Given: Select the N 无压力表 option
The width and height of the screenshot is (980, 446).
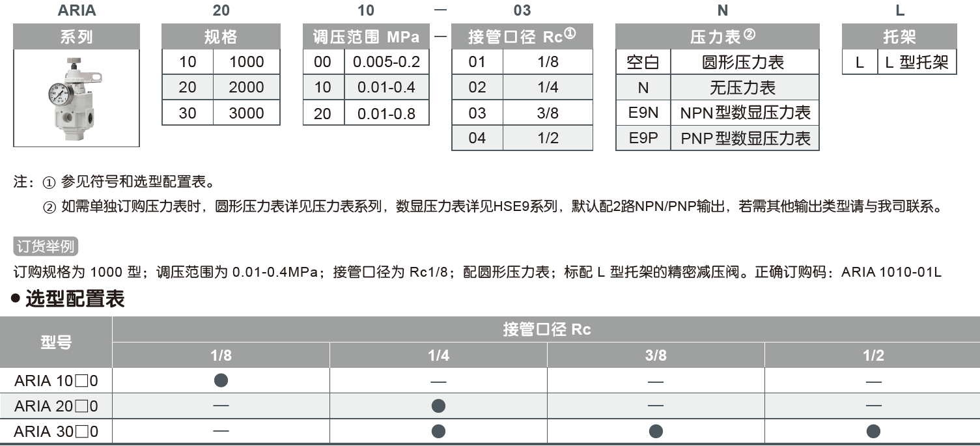Looking at the screenshot, I should coord(716,87).
